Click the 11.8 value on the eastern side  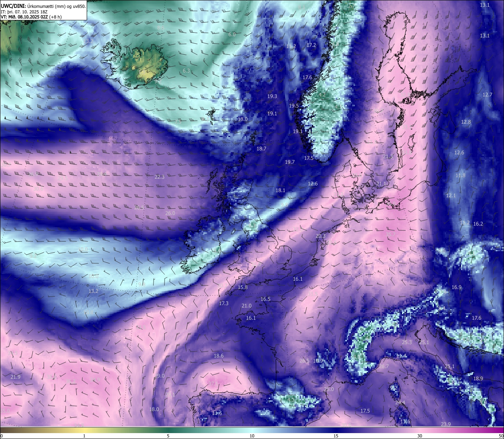pos(460,176)
